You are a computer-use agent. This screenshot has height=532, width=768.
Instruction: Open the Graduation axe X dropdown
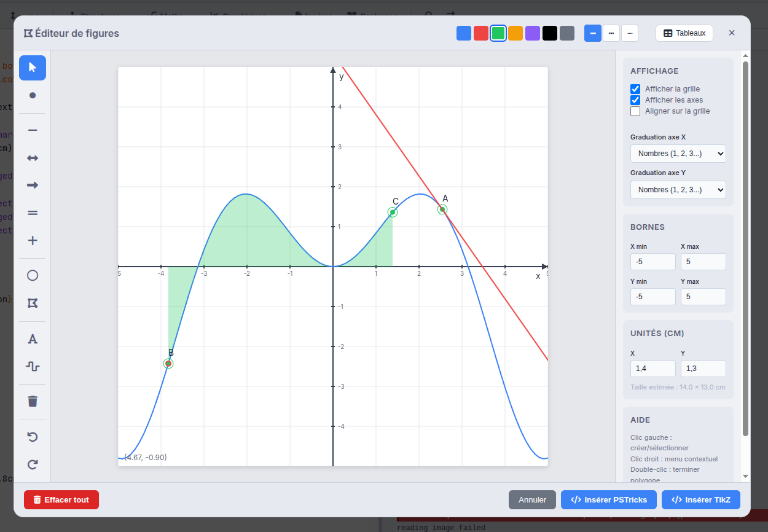coord(678,154)
